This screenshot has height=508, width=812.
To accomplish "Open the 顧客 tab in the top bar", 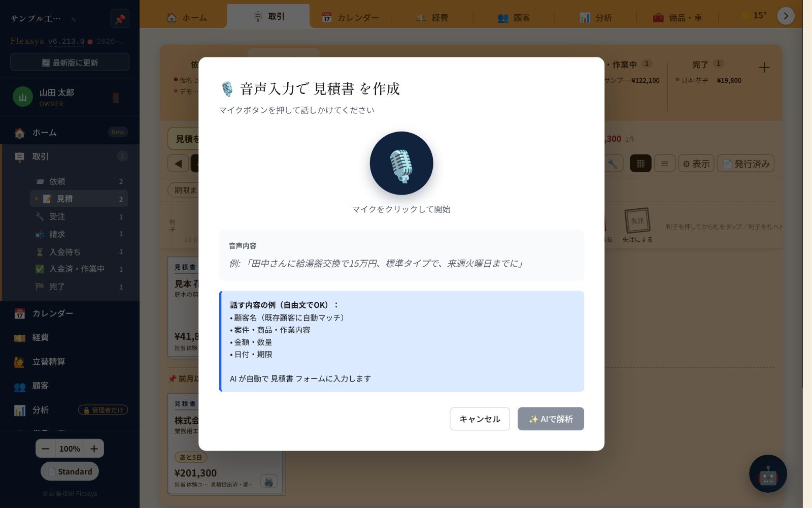I will (x=514, y=18).
